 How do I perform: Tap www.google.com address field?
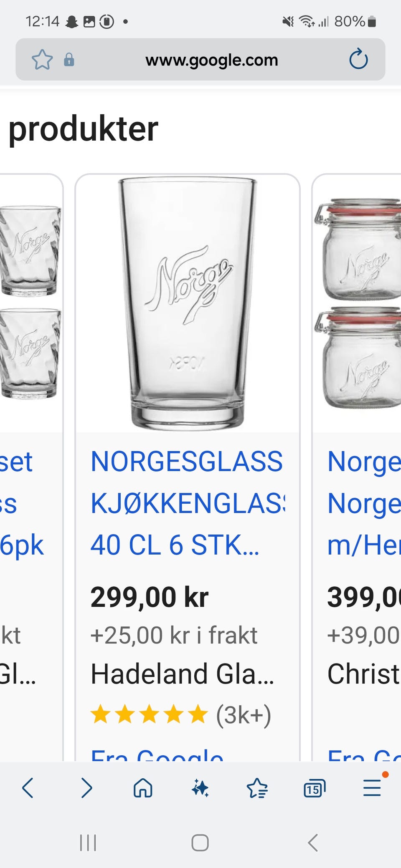pyautogui.click(x=212, y=60)
